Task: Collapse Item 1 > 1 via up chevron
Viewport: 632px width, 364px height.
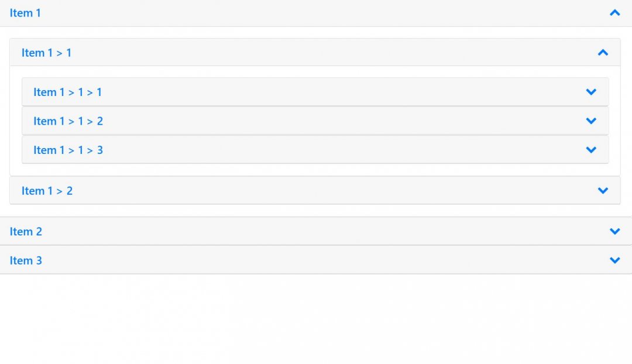Action: (603, 53)
